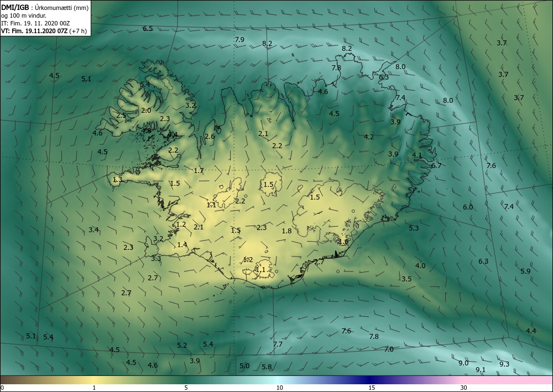Click the map value 1.4
Viewport: 553px width, 392px height.
point(182,244)
